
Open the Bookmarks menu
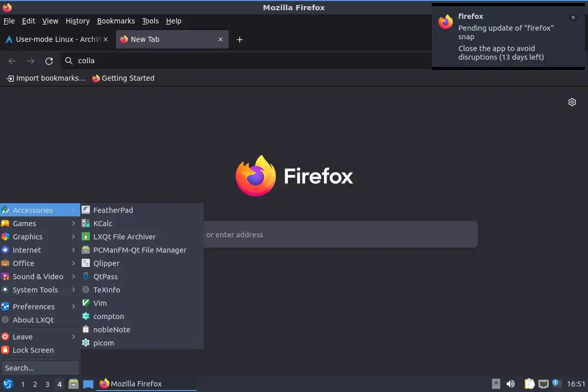click(x=116, y=21)
